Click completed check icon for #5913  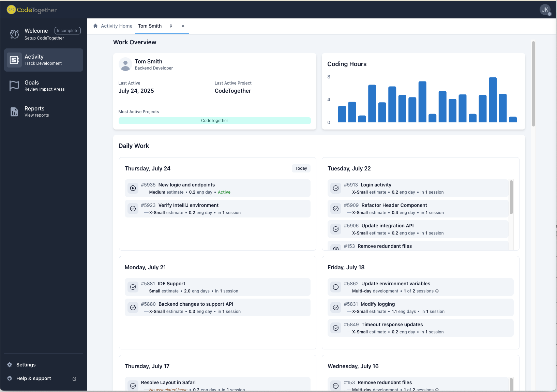click(x=336, y=188)
